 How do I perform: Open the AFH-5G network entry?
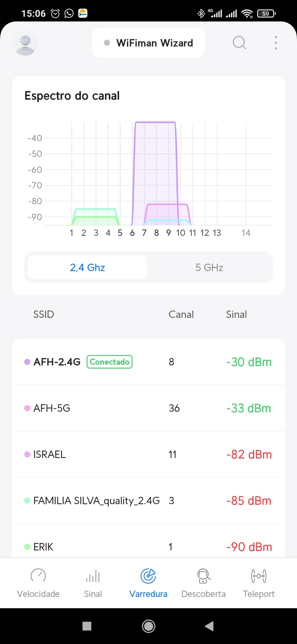click(x=148, y=408)
